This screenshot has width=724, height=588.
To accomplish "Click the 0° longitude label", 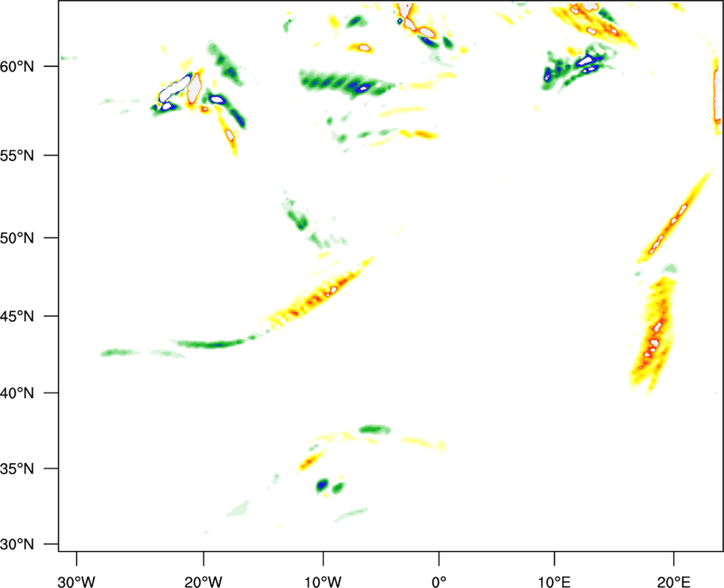I will (438, 582).
